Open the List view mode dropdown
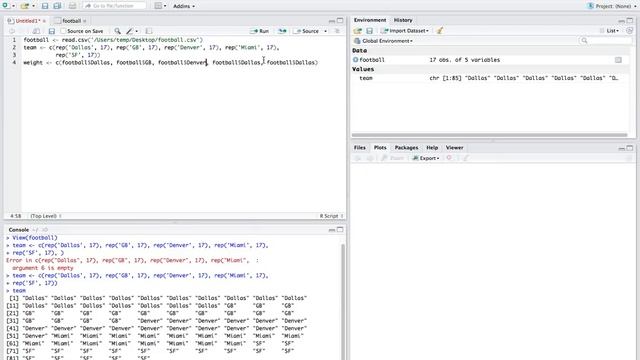The image size is (640, 360). click(609, 31)
